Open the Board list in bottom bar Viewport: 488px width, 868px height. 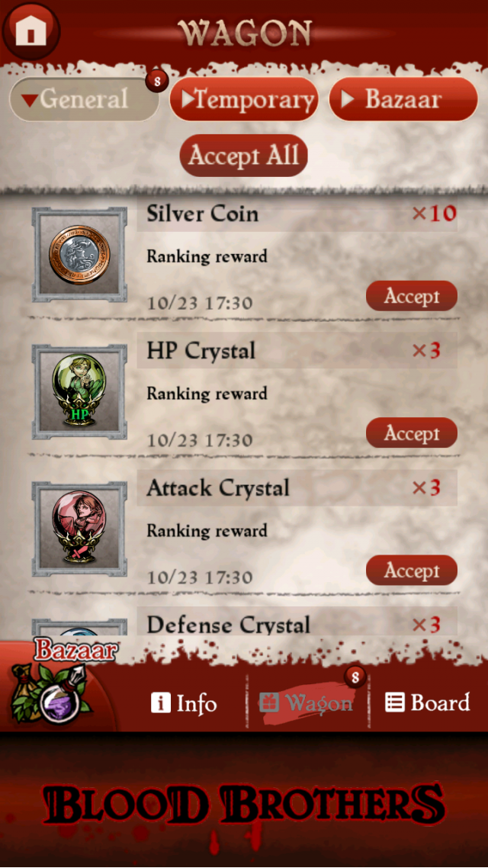point(427,702)
